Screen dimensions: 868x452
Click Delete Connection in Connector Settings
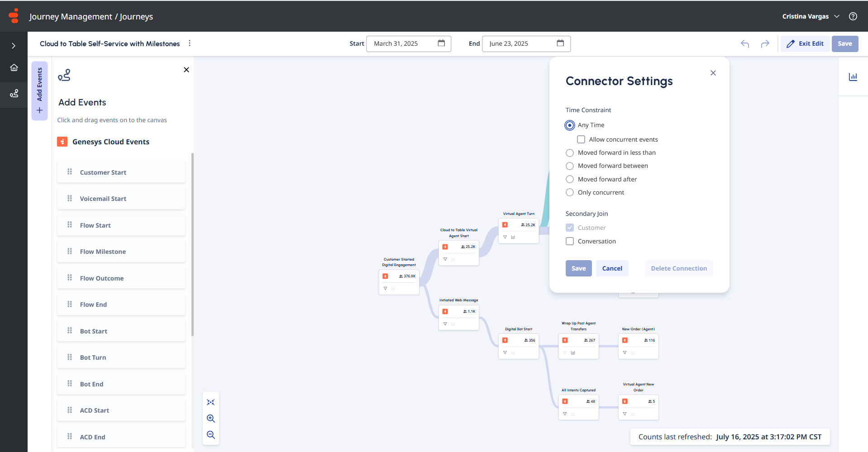coord(678,268)
